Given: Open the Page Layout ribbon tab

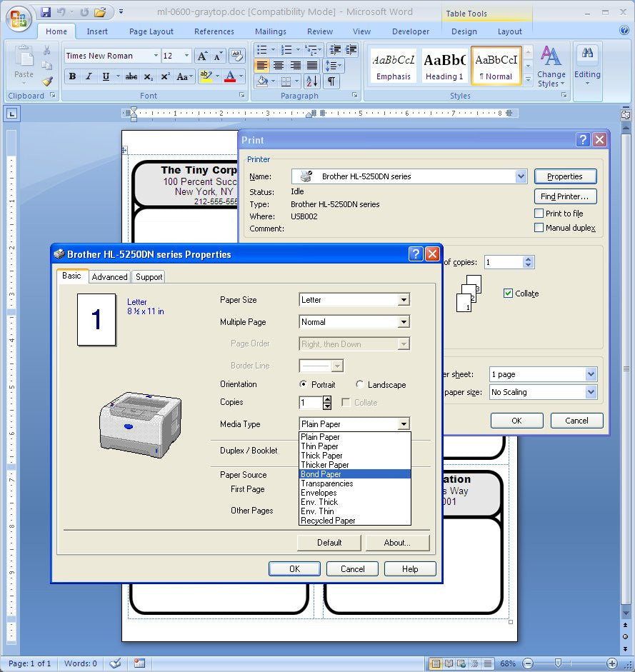Looking at the screenshot, I should [151, 31].
